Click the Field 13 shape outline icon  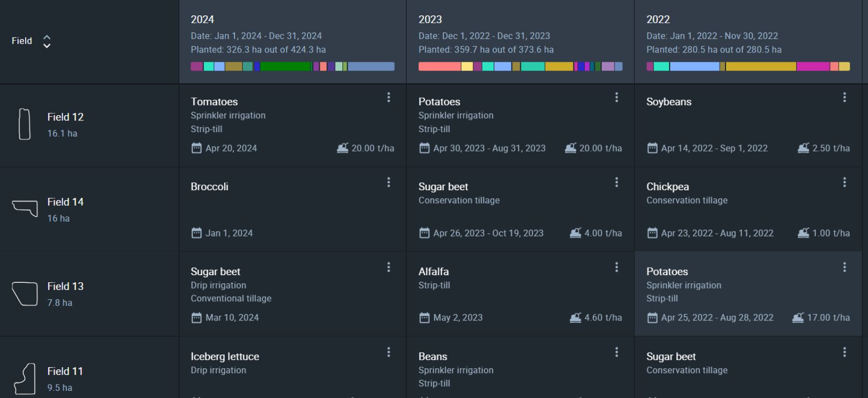click(25, 294)
